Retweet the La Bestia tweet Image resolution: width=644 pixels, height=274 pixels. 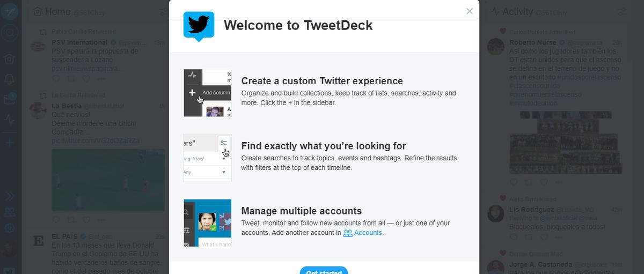click(x=71, y=220)
